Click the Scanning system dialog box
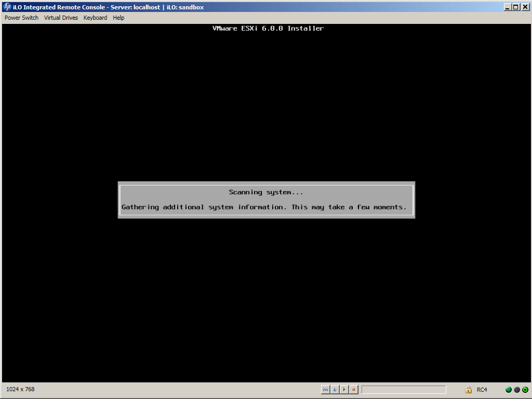Screen dimensions: 532x399 pyautogui.click(x=266, y=199)
